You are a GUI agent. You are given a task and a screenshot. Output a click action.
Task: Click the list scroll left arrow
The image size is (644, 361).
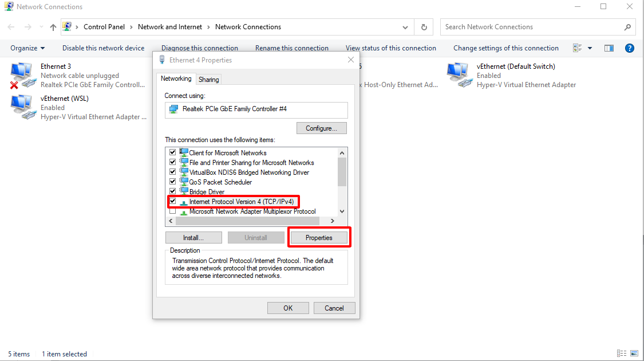pos(171,221)
